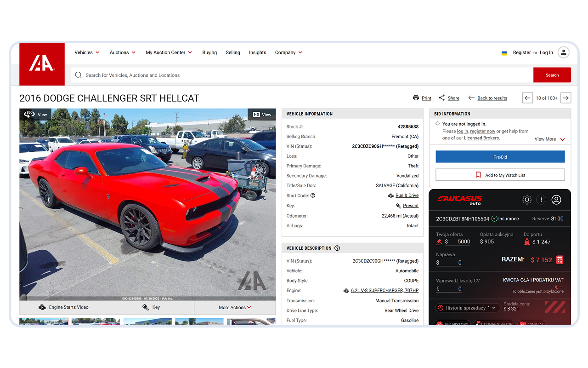Viewport: 588px width, 368px height.
Task: Click the ship icon under Do portu
Action: (x=527, y=241)
